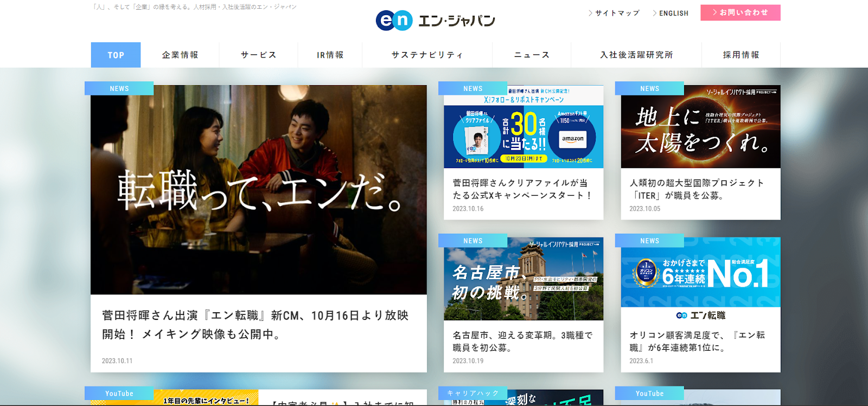The height and width of the screenshot is (406, 868).
Task: Click the en Japan logo
Action: click(435, 21)
